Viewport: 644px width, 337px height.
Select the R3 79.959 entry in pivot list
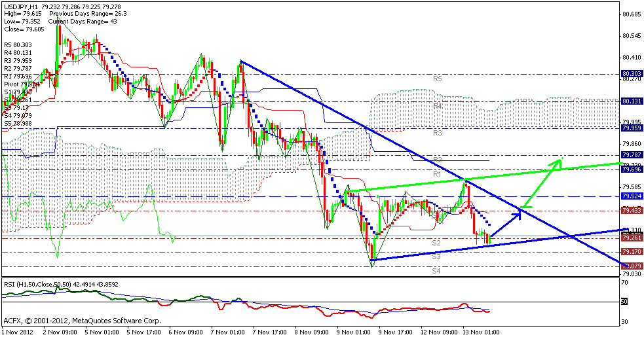[18, 60]
